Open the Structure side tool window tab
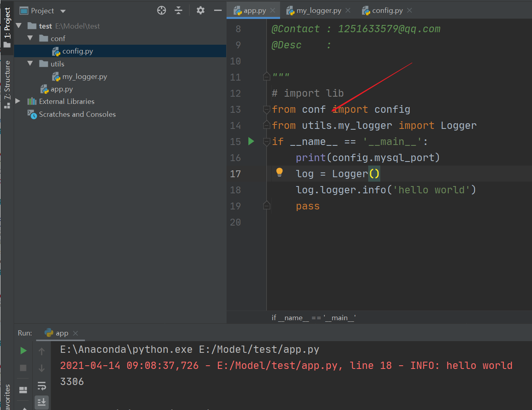The image size is (532, 410). (7, 84)
